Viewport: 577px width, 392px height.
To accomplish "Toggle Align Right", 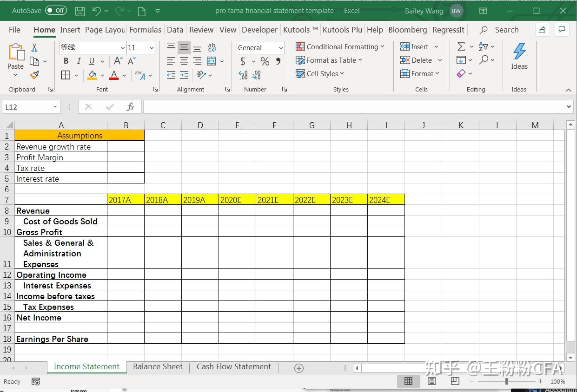I will [x=197, y=61].
